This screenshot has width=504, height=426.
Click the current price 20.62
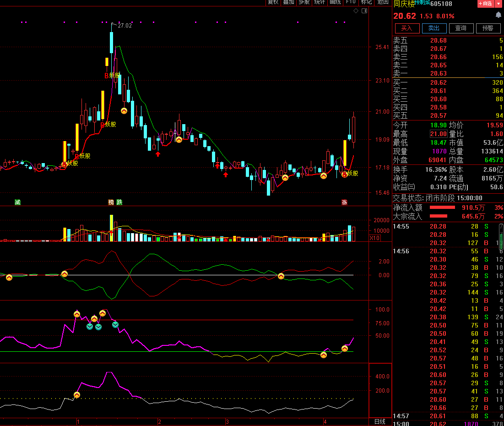click(405, 16)
